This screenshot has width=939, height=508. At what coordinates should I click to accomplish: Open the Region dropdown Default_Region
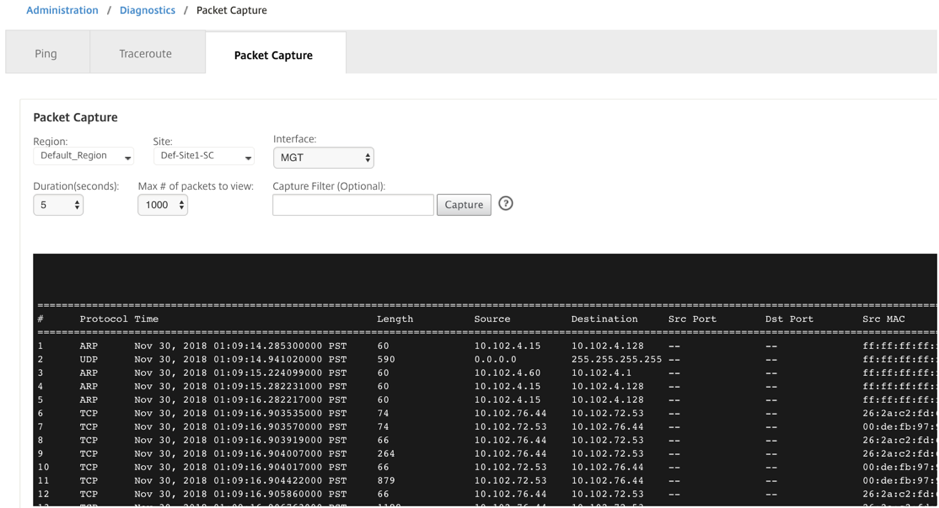pyautogui.click(x=83, y=156)
